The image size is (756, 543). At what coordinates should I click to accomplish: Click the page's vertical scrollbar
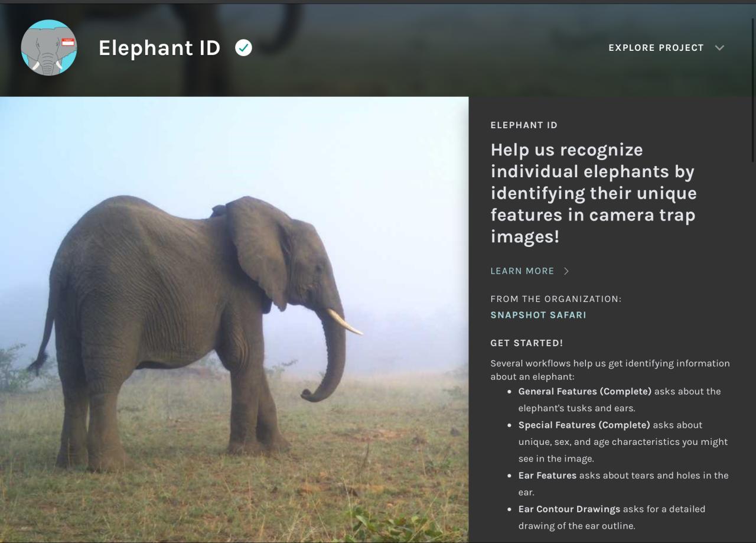tap(752, 89)
